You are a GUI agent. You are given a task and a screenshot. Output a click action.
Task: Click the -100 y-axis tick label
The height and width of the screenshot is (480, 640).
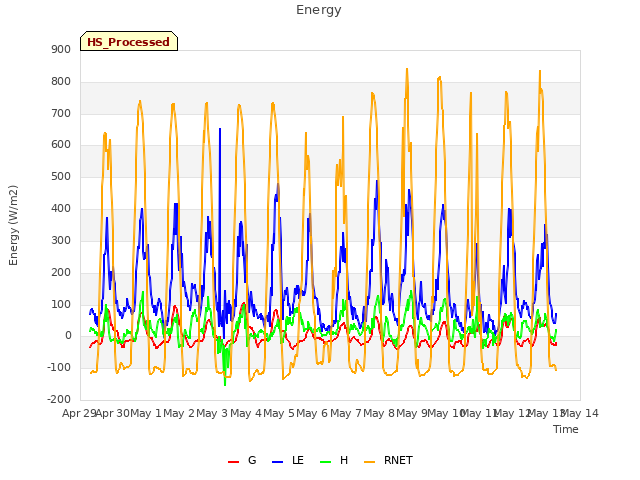[59, 367]
